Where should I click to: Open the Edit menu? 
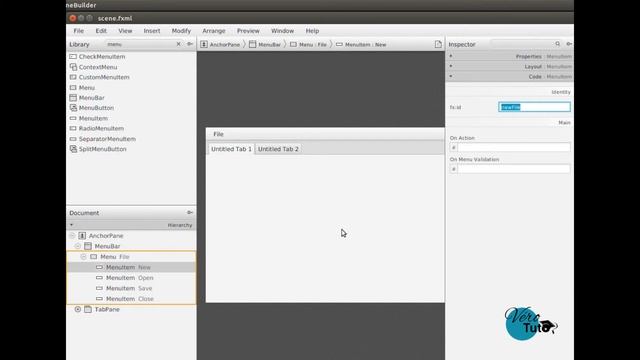tap(101, 31)
